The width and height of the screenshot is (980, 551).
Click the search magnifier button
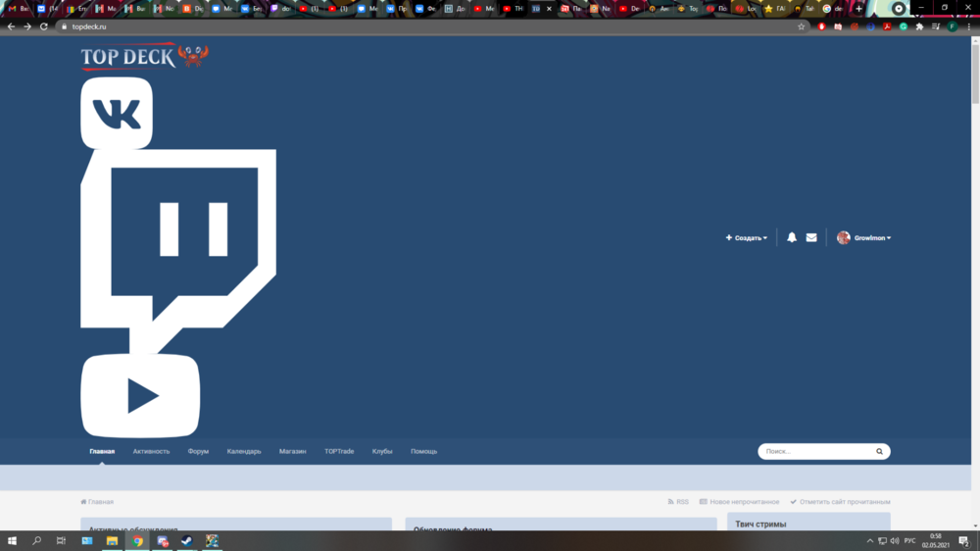click(879, 452)
